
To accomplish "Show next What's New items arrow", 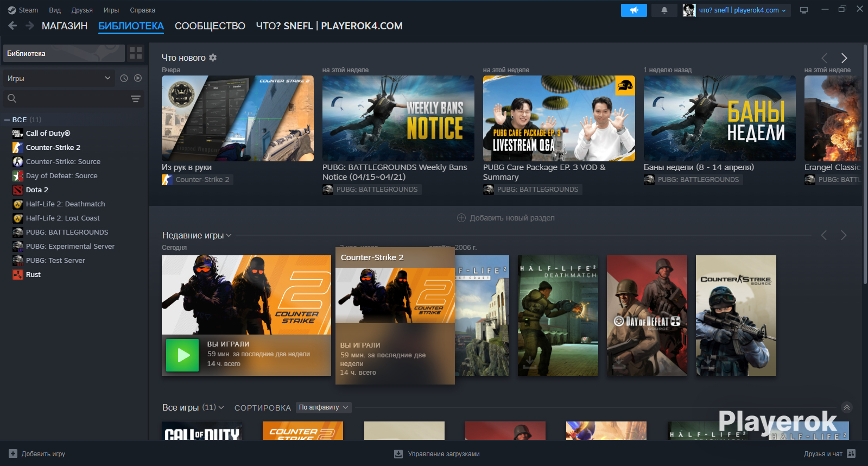I will (844, 58).
